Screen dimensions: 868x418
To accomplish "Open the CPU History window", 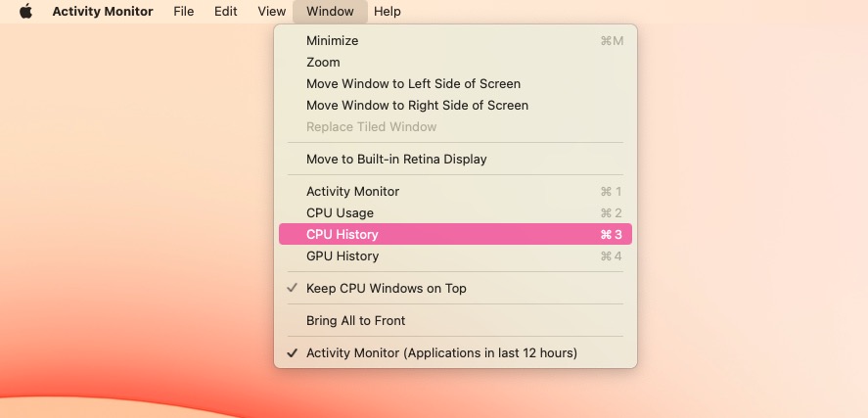I will click(x=342, y=235).
